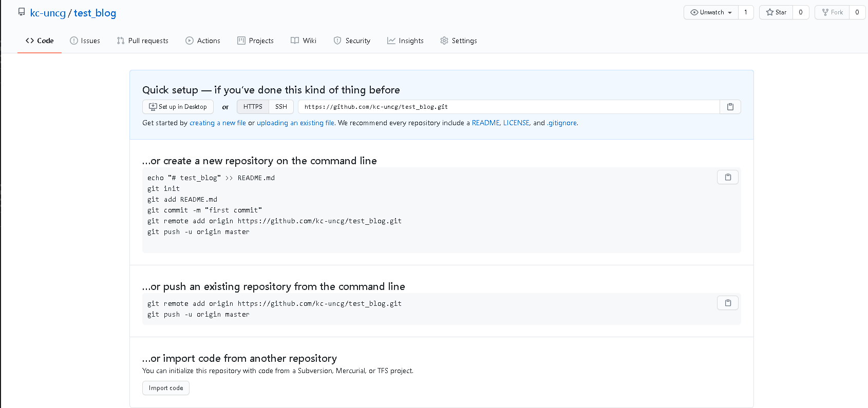
Task: Click the 'or import code from another repository' heading
Action: [x=240, y=358]
